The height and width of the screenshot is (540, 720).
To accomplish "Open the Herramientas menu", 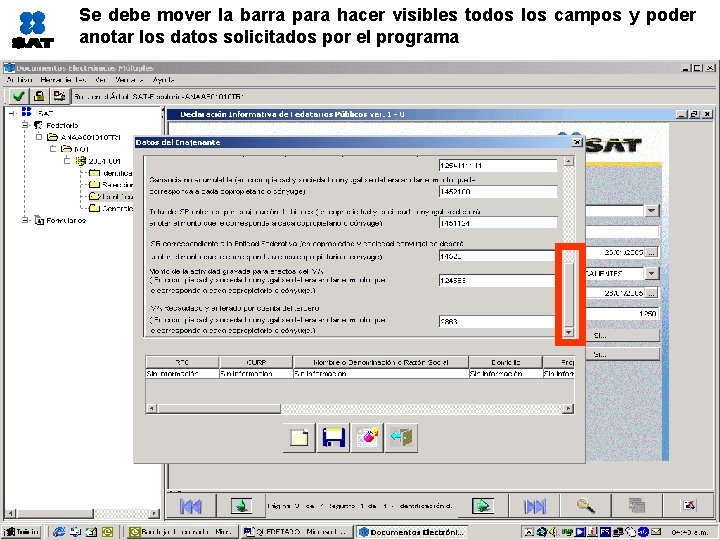I will click(x=63, y=80).
